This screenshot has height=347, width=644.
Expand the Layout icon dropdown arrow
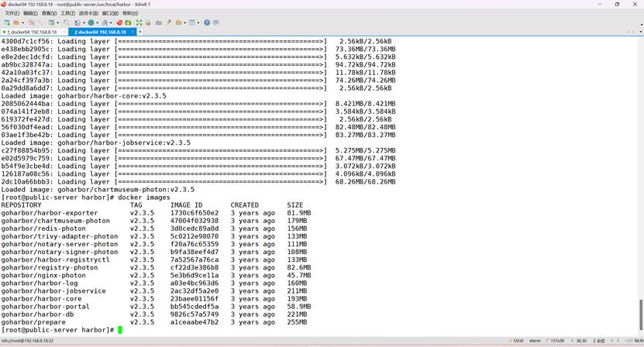[198, 22]
